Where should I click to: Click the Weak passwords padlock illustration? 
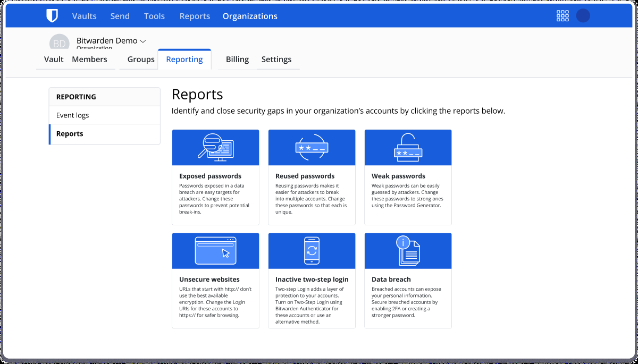[x=408, y=147]
